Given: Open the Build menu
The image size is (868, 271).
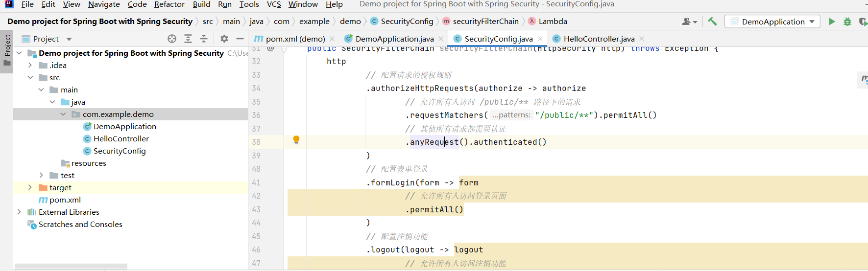Looking at the screenshot, I should pyautogui.click(x=201, y=4).
